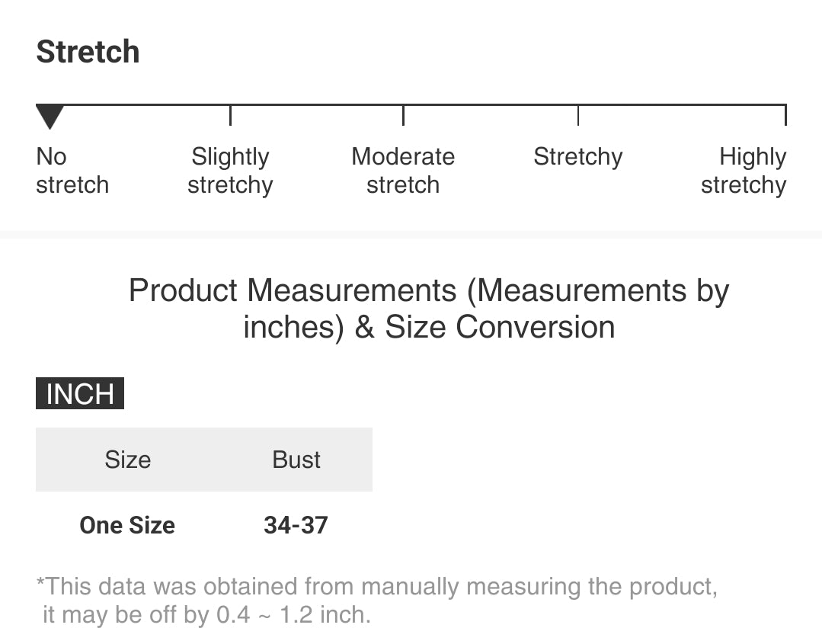Select the Moderate stretch label

[x=403, y=171]
